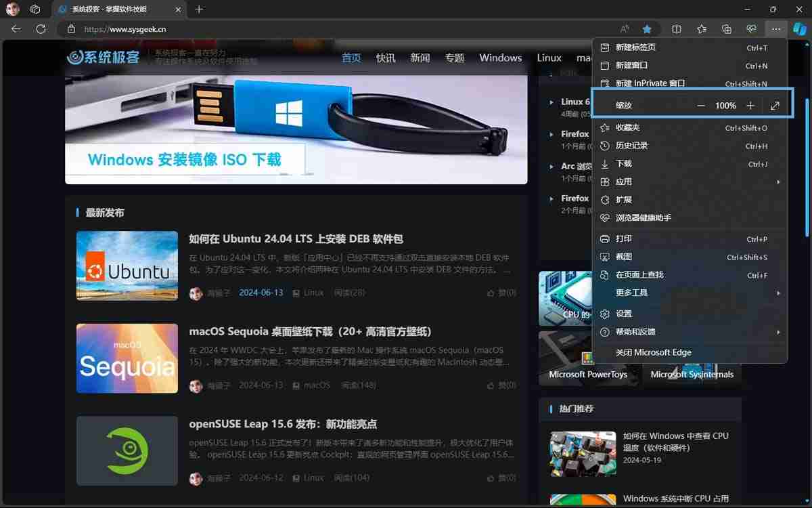Click the 首页 navigation link

pos(351,58)
